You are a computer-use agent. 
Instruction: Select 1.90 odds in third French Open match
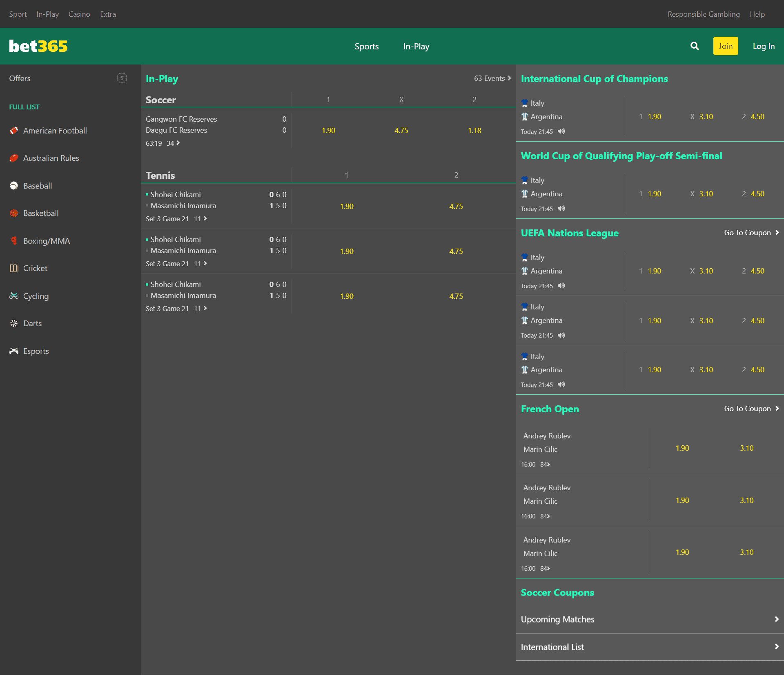click(682, 552)
